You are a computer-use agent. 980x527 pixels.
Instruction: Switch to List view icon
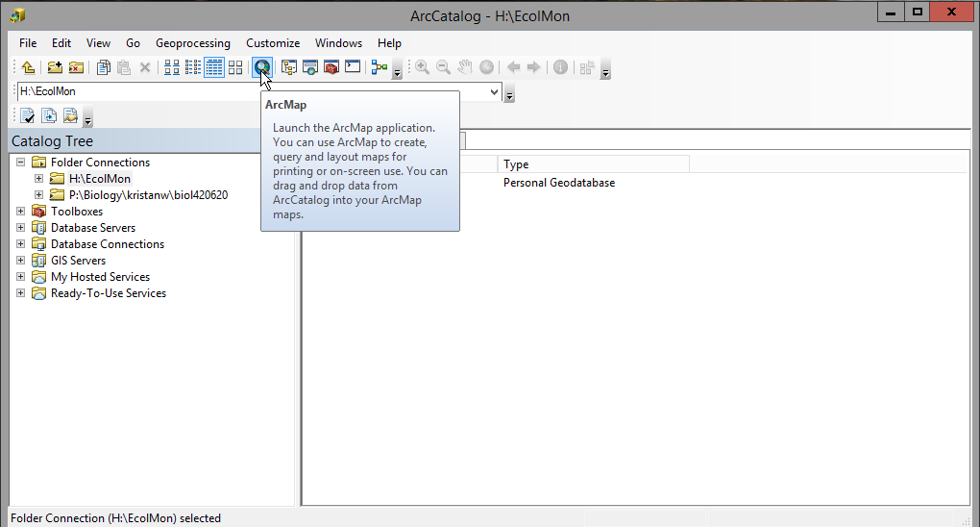click(x=193, y=67)
